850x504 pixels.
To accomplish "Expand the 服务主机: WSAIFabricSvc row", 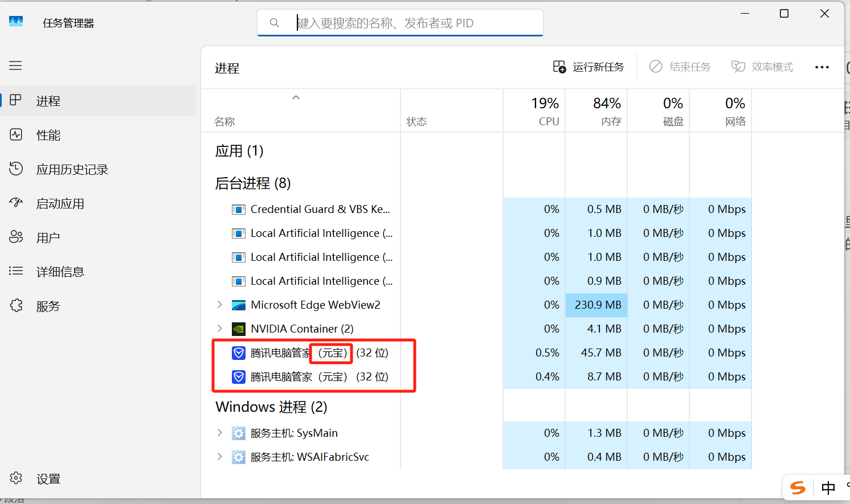I will pyautogui.click(x=220, y=457).
